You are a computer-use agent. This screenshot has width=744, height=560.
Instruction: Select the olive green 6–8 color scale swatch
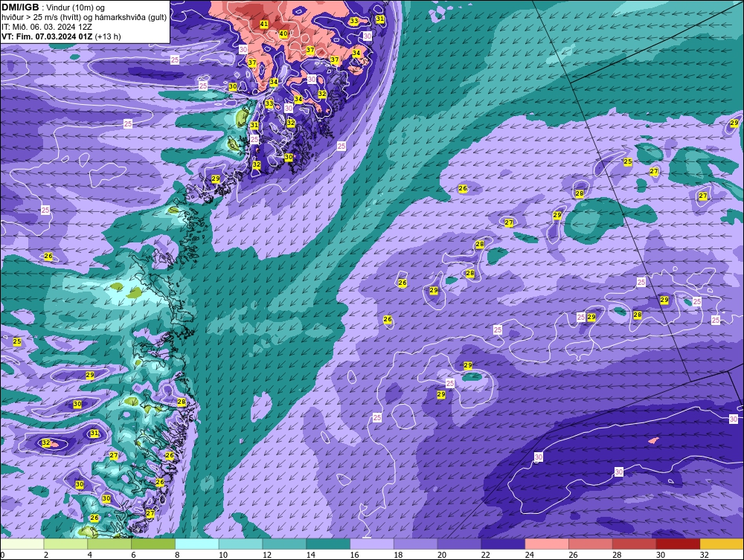point(153,544)
